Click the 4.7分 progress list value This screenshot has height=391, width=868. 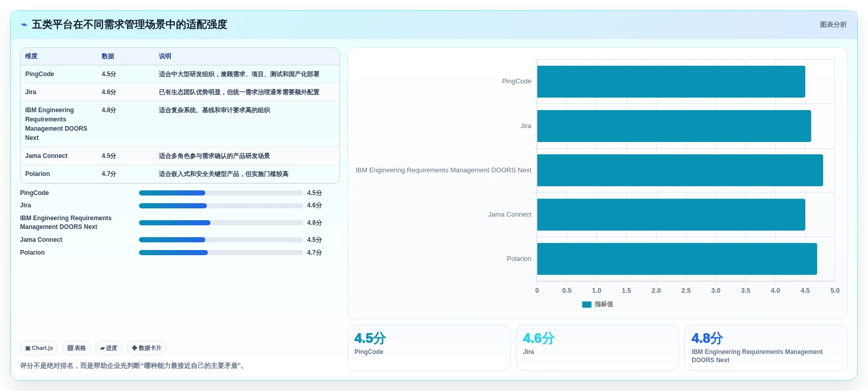[x=314, y=253]
